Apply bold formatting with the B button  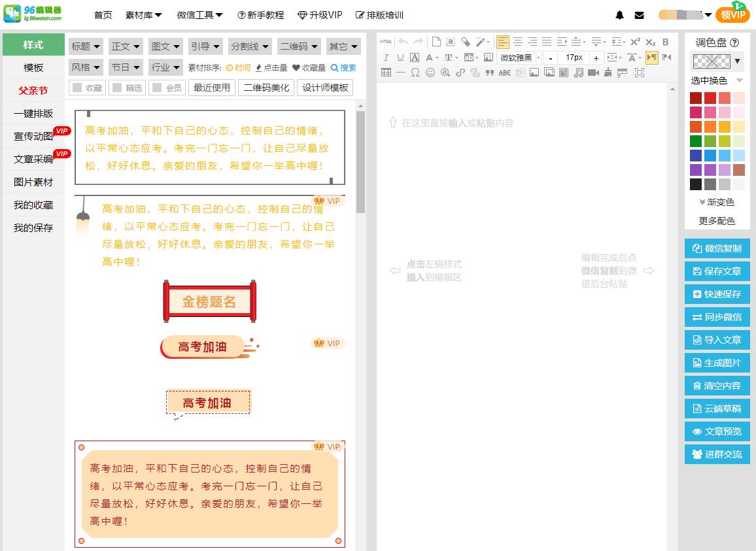coord(665,41)
